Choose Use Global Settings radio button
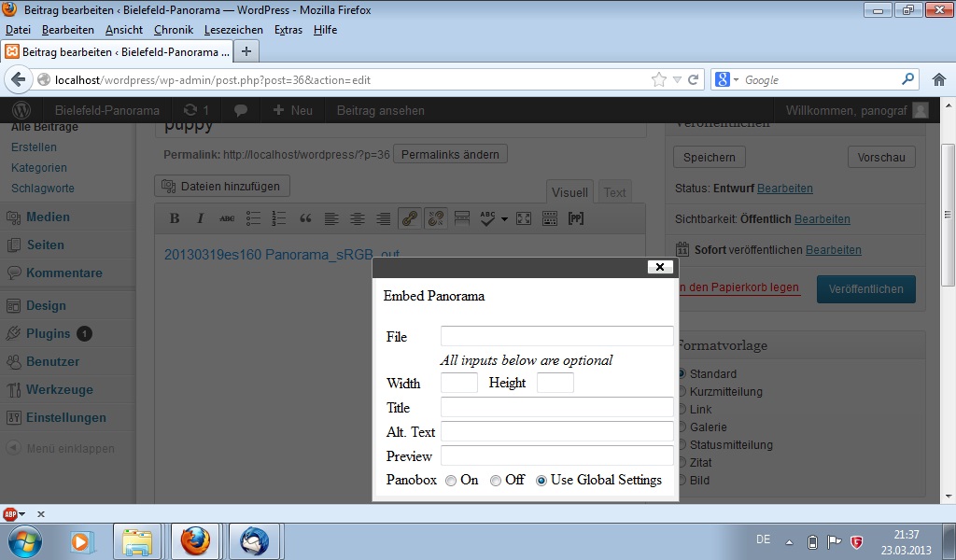This screenshot has width=956, height=560. point(541,481)
